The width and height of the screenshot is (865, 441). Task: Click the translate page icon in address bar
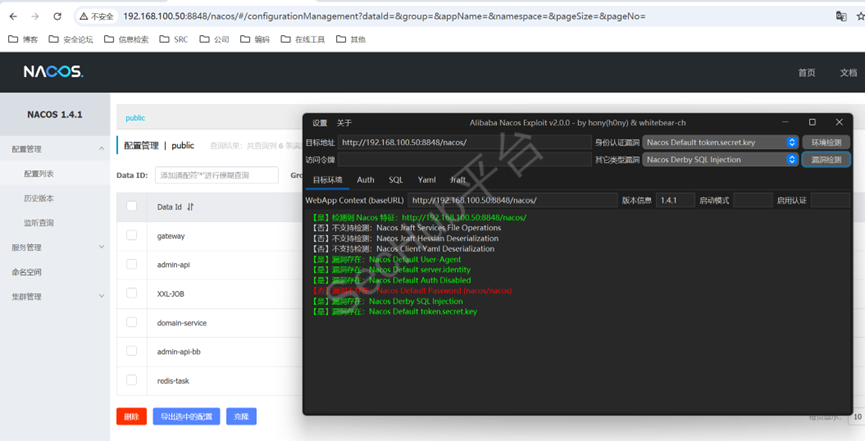[841, 17]
